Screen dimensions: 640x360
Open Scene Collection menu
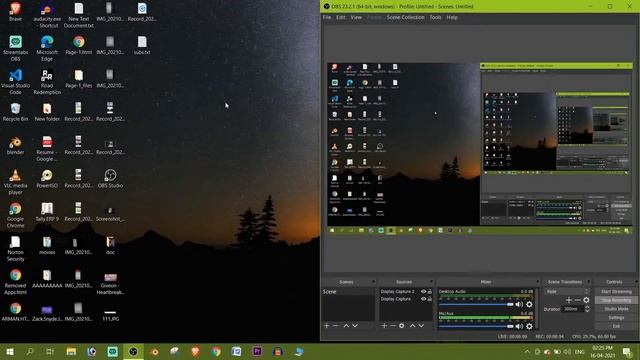pyautogui.click(x=405, y=18)
